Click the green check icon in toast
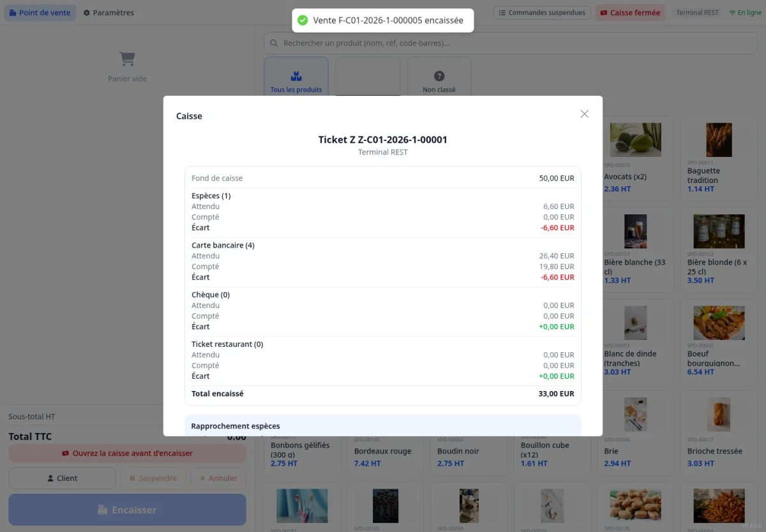This screenshot has width=766, height=532. (303, 20)
